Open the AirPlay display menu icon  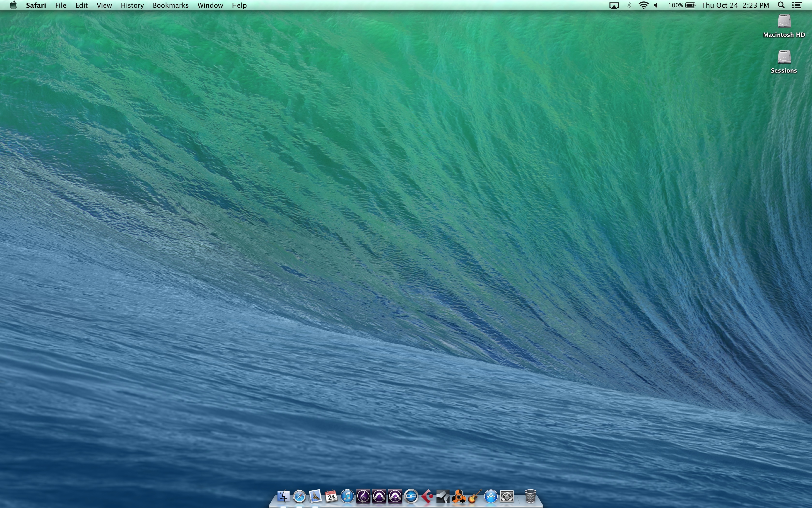point(614,5)
